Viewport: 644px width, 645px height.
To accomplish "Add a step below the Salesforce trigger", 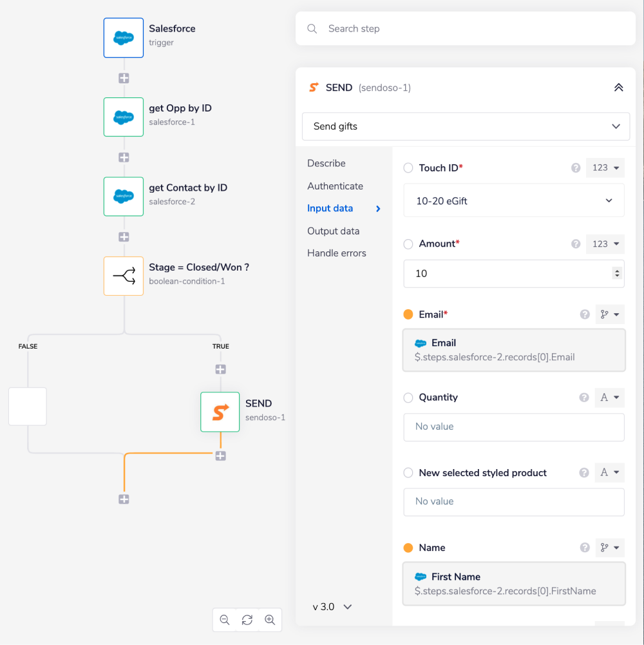I will pos(124,78).
